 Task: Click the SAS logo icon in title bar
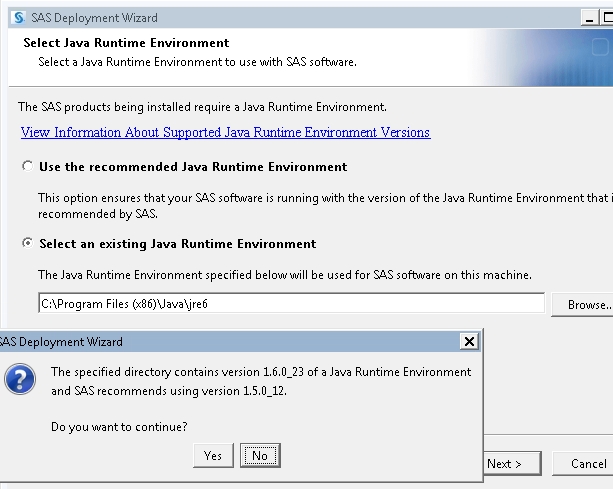(18, 18)
